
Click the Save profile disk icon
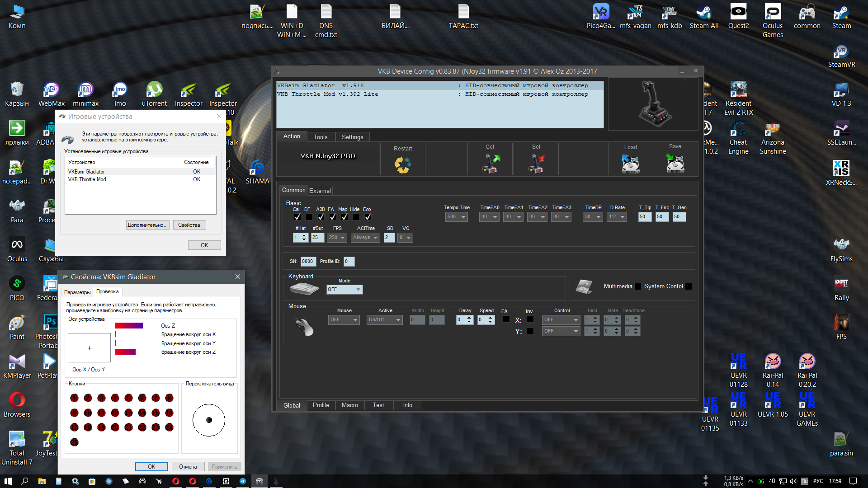[675, 164]
